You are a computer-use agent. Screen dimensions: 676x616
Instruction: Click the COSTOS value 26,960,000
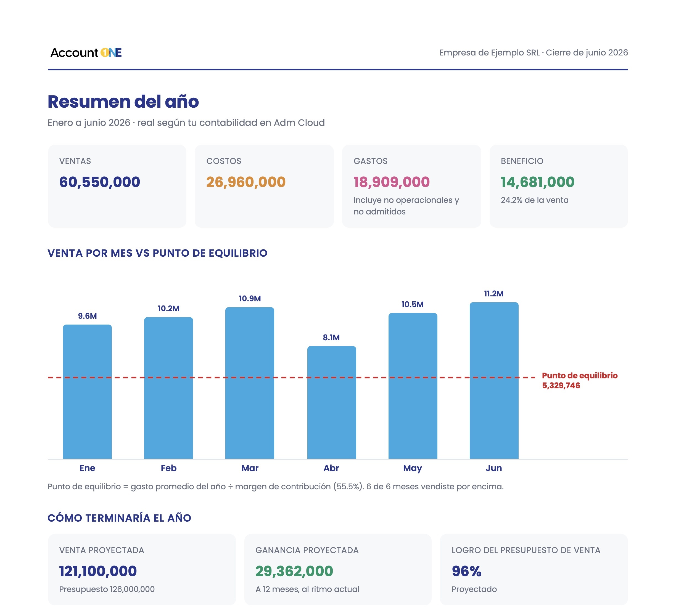coord(246,182)
